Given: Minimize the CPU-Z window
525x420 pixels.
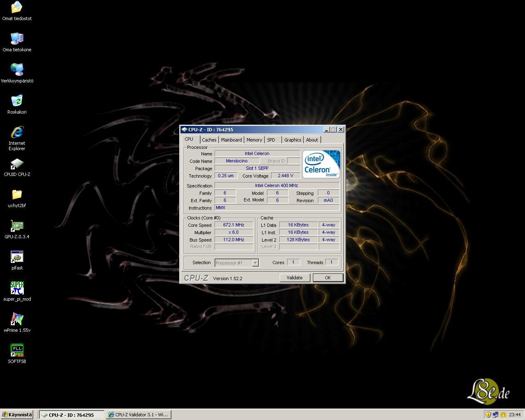Looking at the screenshot, I should [x=326, y=130].
